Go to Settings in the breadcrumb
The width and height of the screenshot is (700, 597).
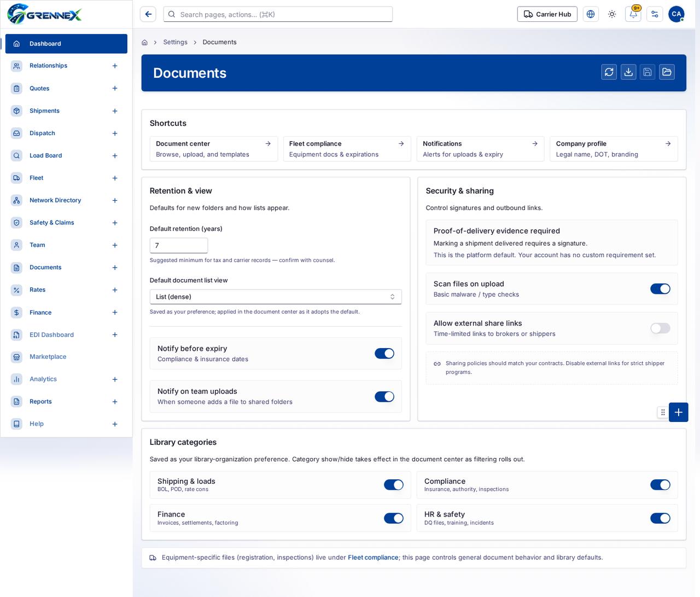click(175, 42)
